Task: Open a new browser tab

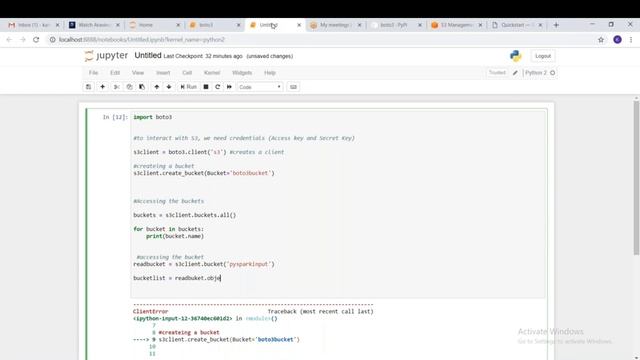Action: point(556,25)
